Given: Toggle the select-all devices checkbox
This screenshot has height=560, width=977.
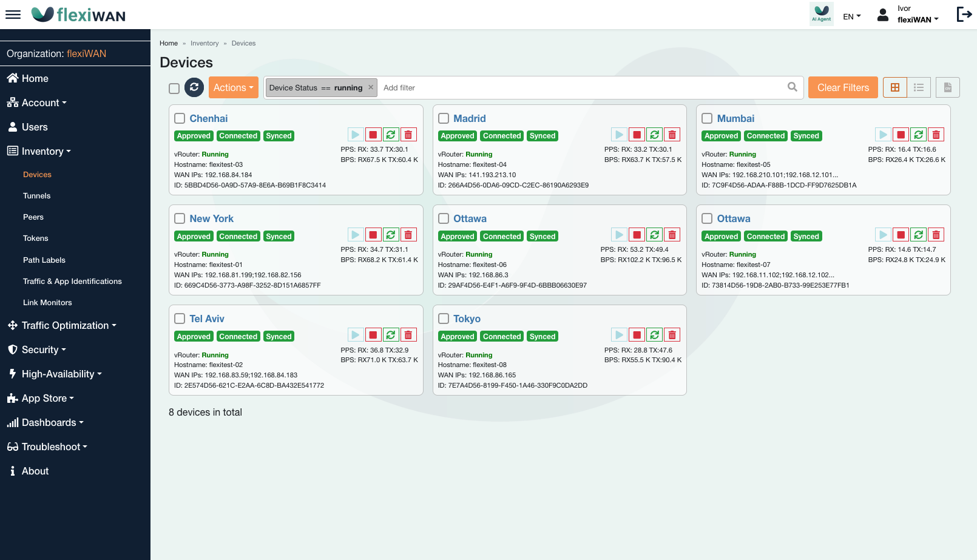Looking at the screenshot, I should click(x=174, y=89).
